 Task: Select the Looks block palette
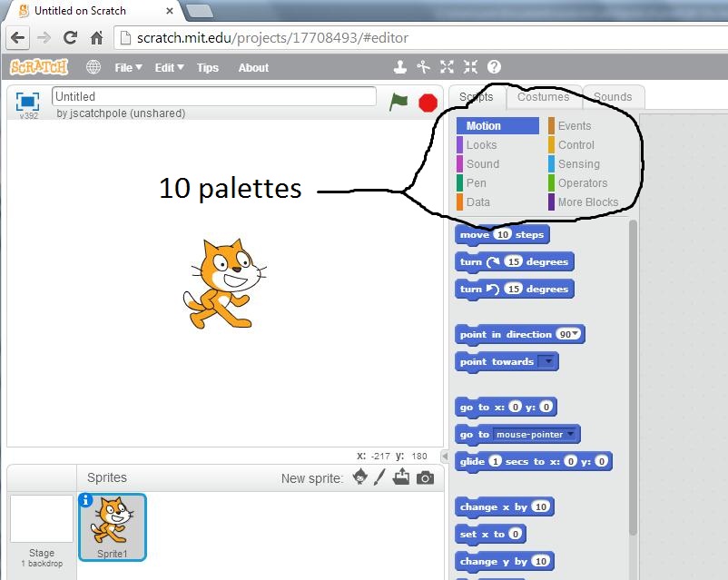tap(497, 145)
